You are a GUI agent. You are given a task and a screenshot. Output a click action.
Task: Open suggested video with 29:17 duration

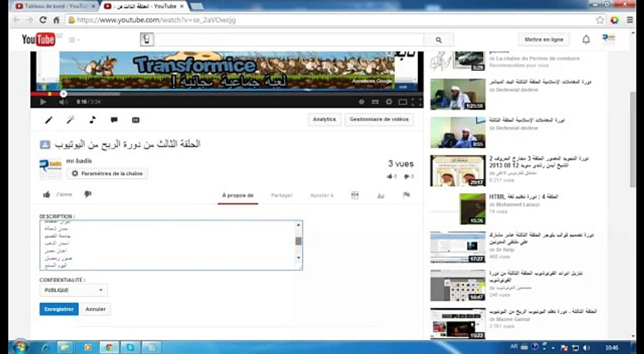tap(458, 171)
